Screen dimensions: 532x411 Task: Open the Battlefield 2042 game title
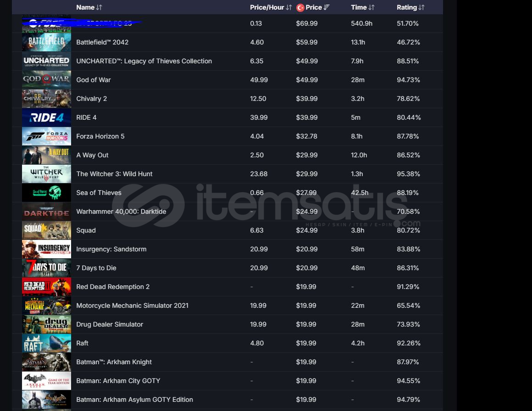[102, 42]
